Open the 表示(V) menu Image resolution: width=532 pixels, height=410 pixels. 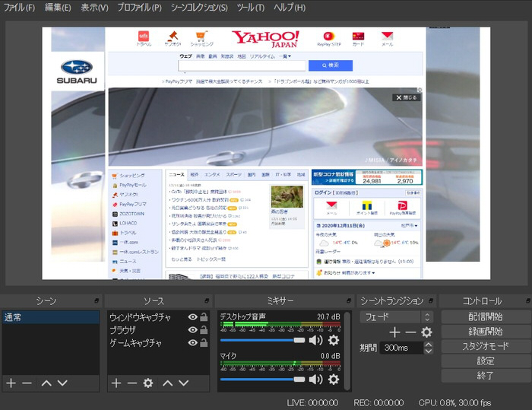pos(94,8)
